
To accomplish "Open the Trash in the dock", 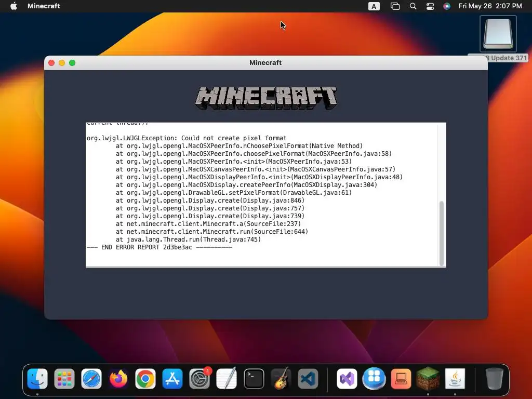I will point(494,379).
